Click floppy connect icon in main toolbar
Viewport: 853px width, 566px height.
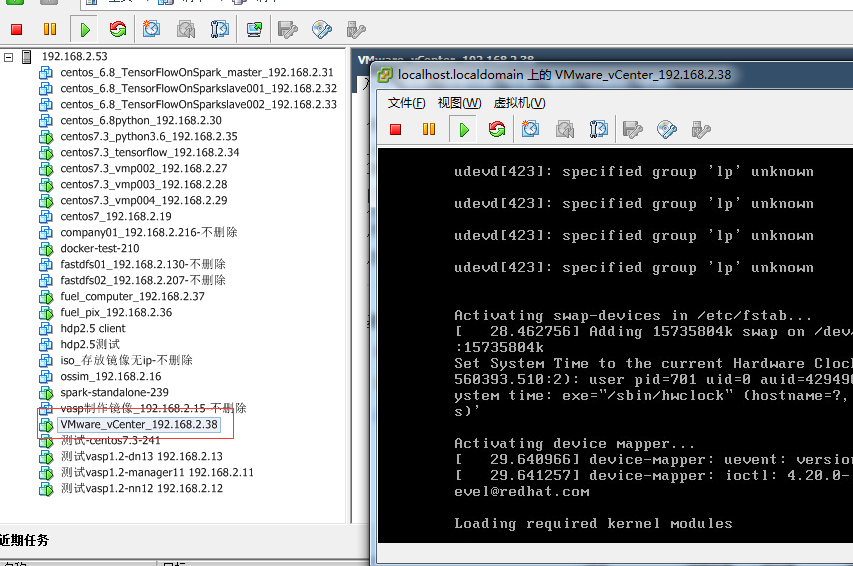coord(287,29)
